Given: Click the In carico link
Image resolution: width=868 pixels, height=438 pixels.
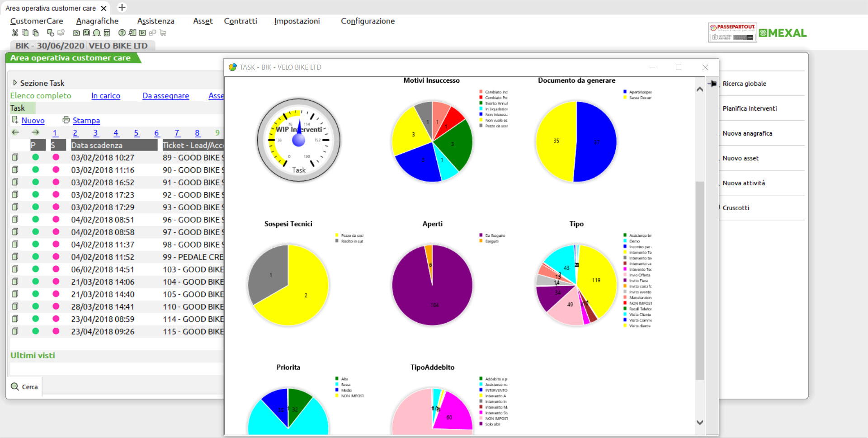Looking at the screenshot, I should coord(105,96).
